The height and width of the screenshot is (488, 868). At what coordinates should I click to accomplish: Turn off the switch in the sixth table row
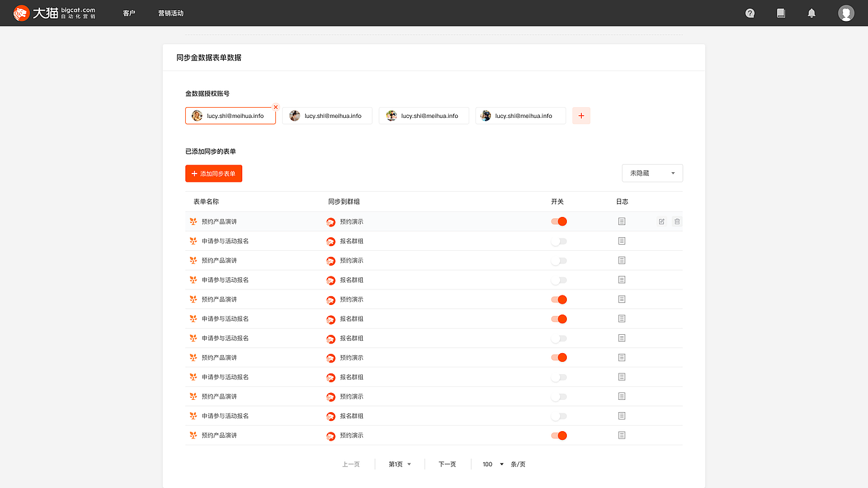pos(559,319)
